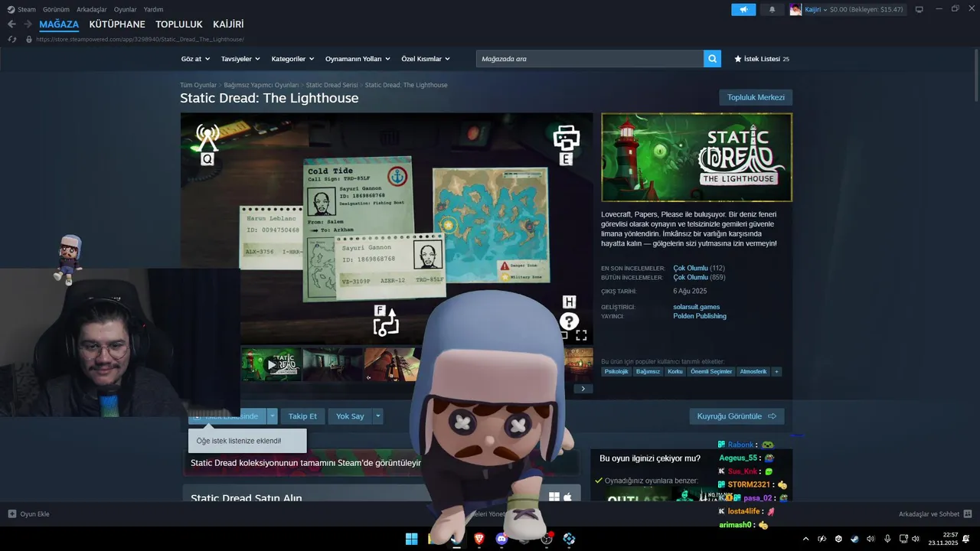Viewport: 980px width, 551px height.
Task: Open all reviews Çok Olumlu (859)
Action: 698,277
